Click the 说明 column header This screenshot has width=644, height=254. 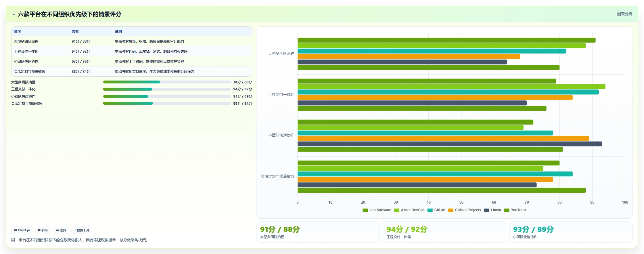click(118, 32)
